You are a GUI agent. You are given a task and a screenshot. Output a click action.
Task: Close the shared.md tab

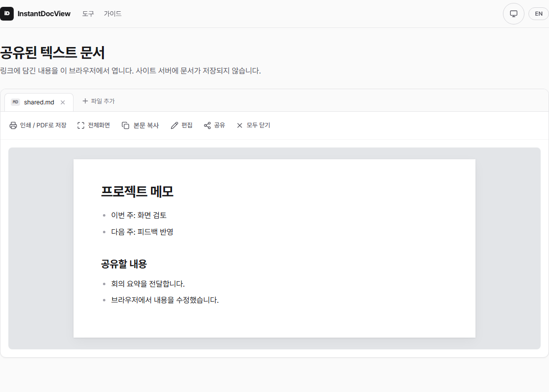[63, 102]
